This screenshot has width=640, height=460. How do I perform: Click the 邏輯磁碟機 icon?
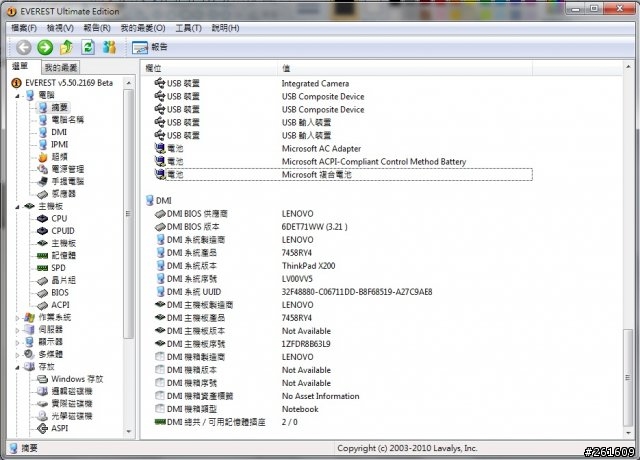tap(42, 391)
